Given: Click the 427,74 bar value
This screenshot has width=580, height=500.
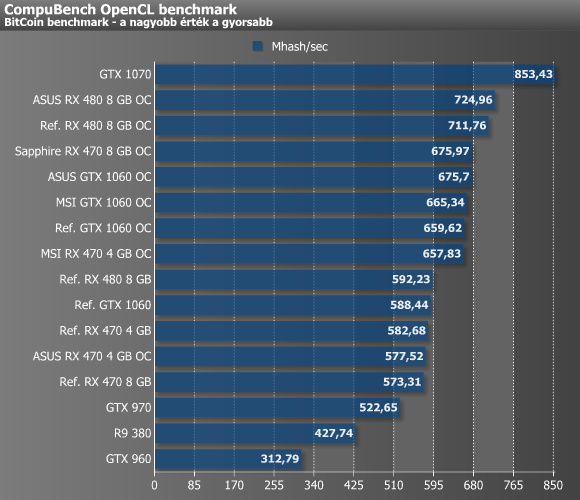Looking at the screenshot, I should (334, 433).
